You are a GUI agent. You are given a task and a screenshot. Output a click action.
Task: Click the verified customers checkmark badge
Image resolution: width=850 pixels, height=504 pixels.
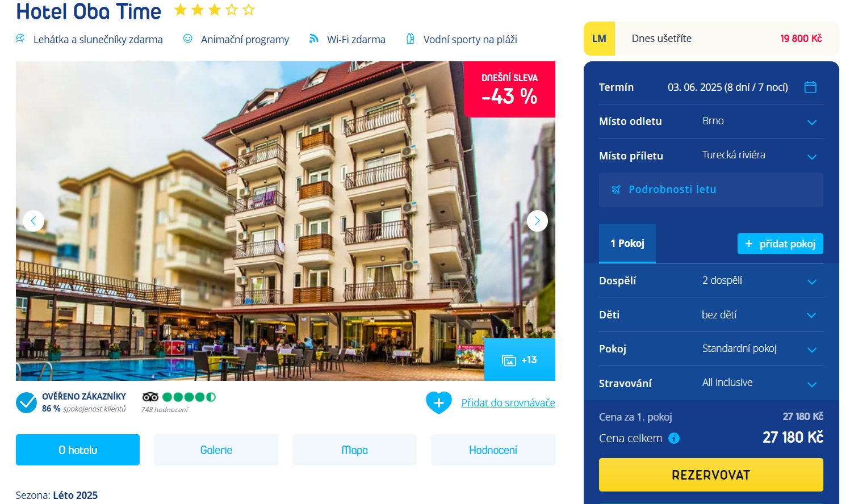tap(26, 402)
